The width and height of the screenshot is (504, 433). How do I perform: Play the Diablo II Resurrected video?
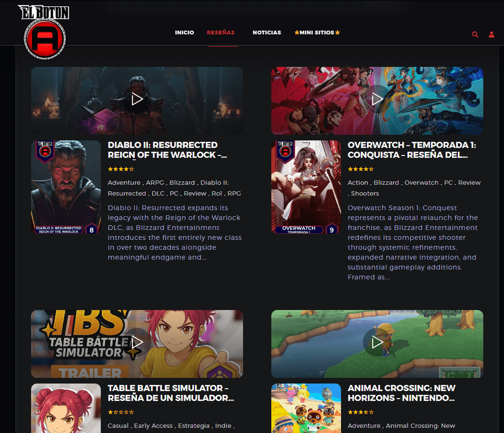[137, 99]
